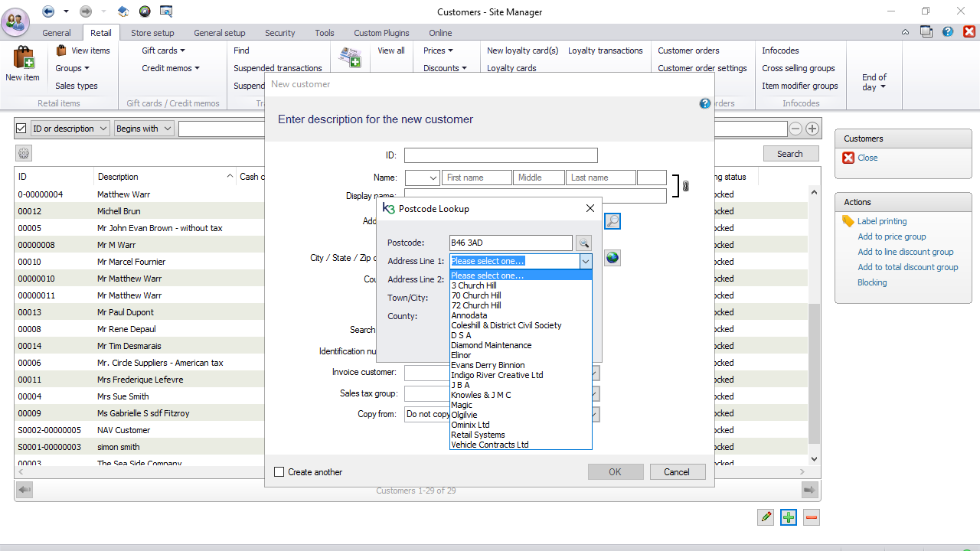
Task: Click the Label printing link
Action: click(882, 221)
